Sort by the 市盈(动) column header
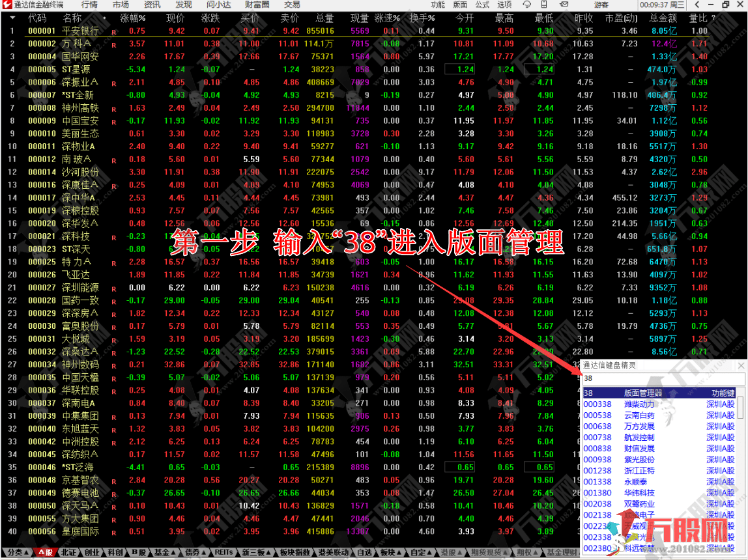Viewport: 748px width, 560px height. coord(621,18)
